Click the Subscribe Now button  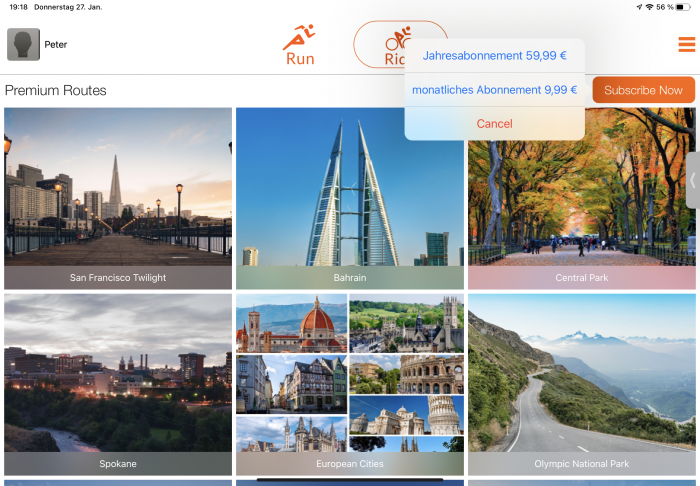pyautogui.click(x=643, y=90)
